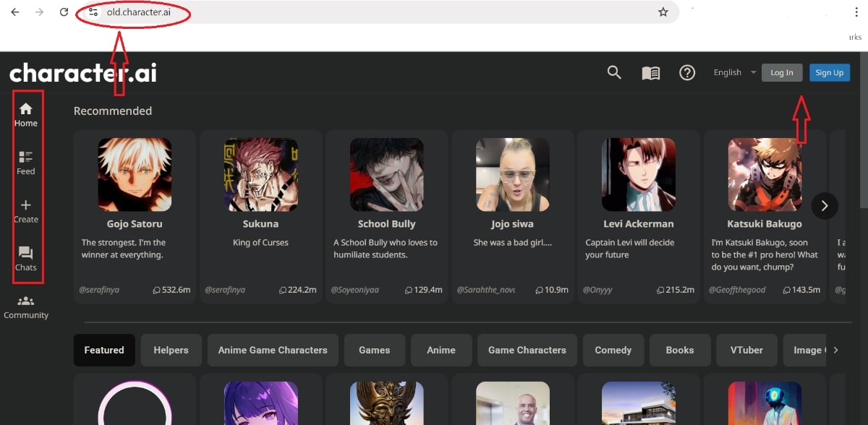
Task: Bookmark page with star icon
Action: click(663, 12)
